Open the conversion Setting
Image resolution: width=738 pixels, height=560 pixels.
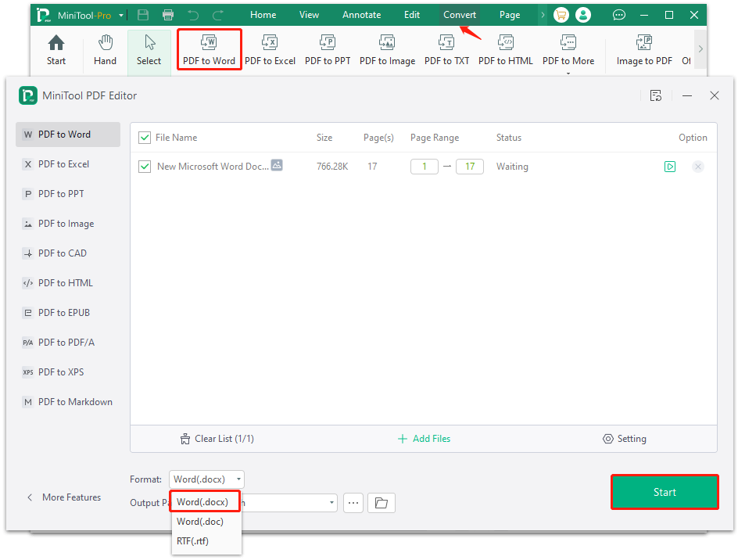[x=625, y=439]
